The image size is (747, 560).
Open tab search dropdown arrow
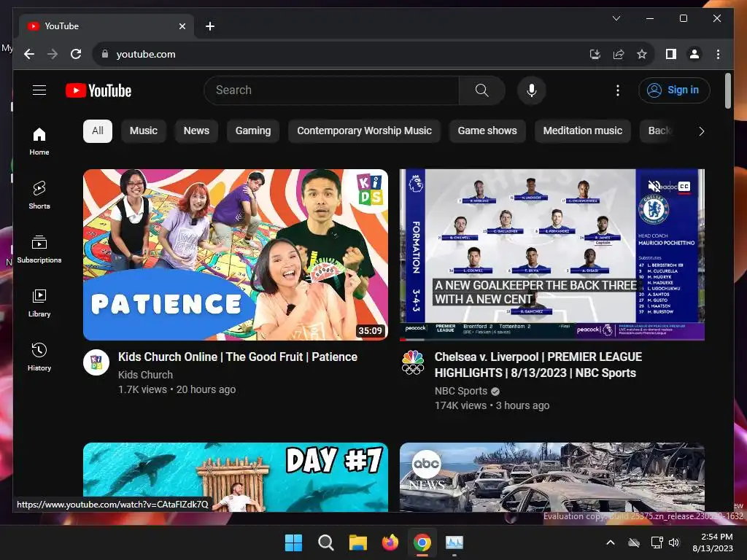(616, 18)
